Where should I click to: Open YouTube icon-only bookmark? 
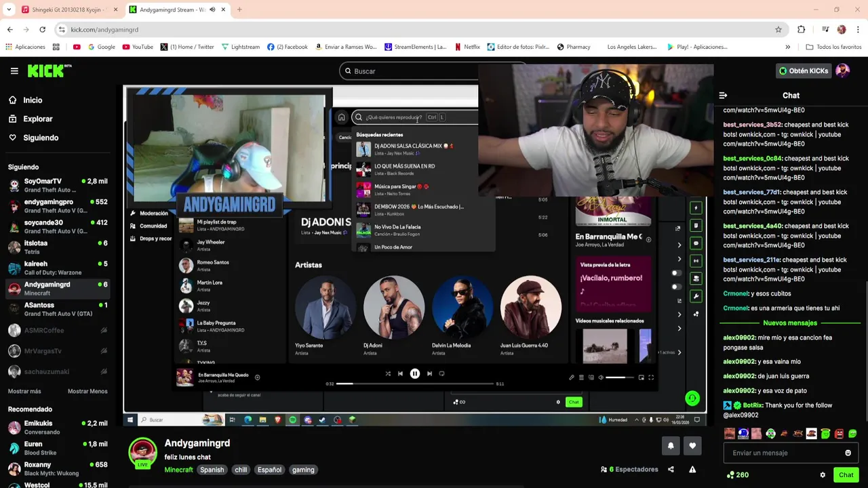(77, 47)
